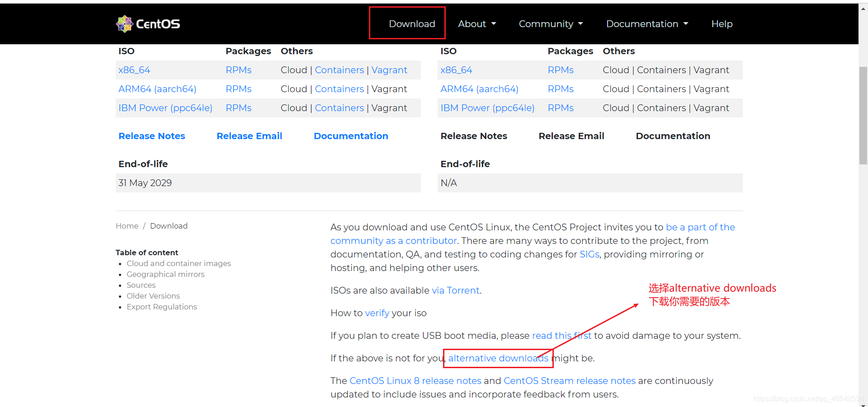
Task: Open CentOS Linux 8 release notes link
Action: pos(415,381)
